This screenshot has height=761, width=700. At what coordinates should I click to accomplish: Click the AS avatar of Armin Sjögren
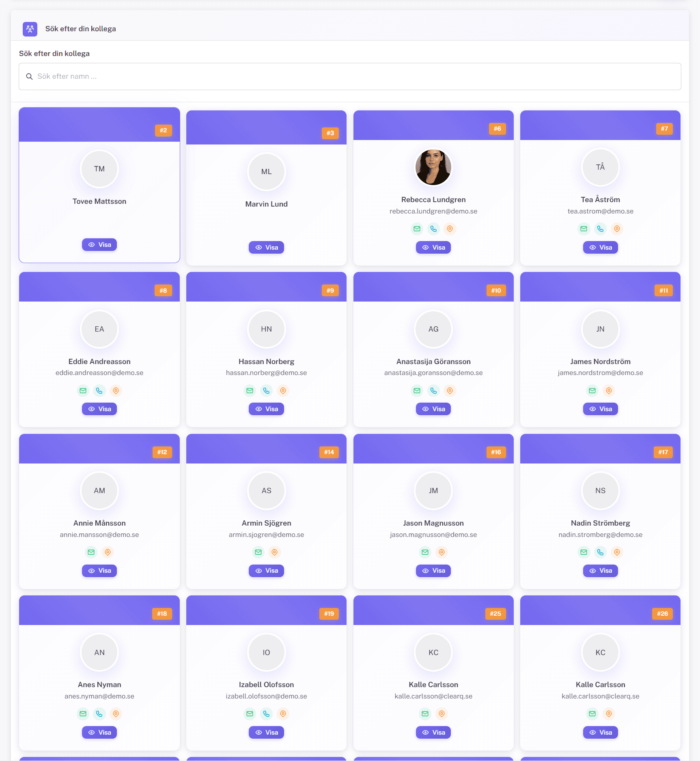pyautogui.click(x=266, y=491)
